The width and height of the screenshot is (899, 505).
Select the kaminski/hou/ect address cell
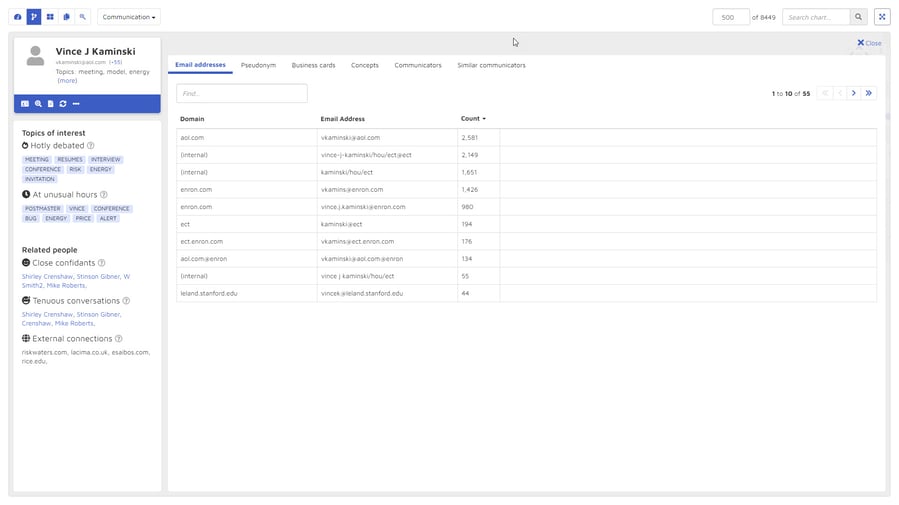pos(387,172)
